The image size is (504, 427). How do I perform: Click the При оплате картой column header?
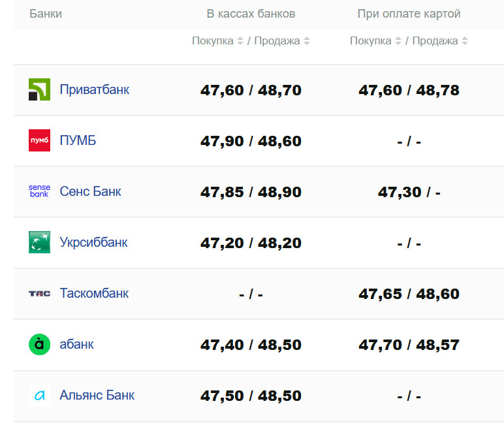pos(409,14)
